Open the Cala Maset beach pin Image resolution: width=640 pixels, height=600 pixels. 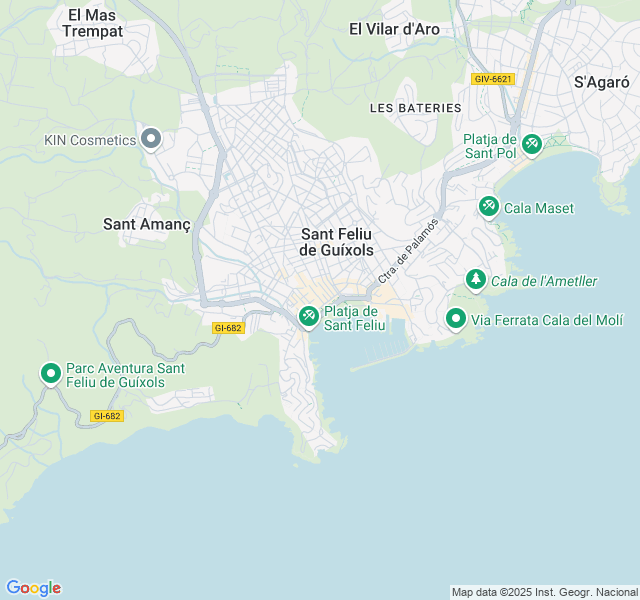489,207
